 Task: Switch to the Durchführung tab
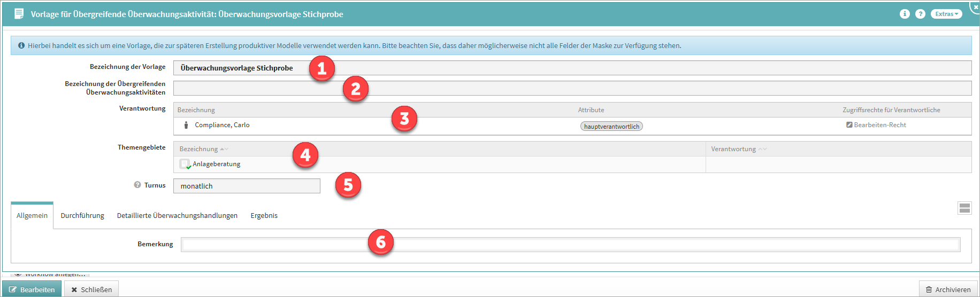coord(82,216)
